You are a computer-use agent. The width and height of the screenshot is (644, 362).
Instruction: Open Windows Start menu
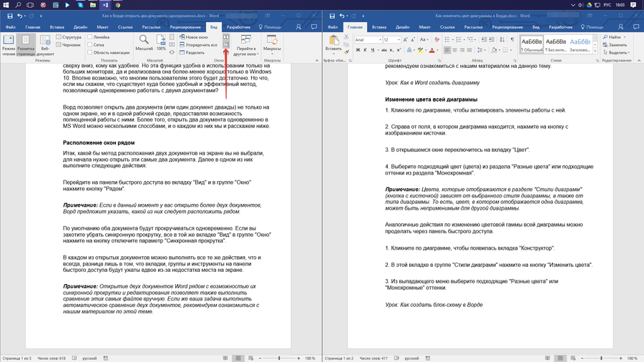[6, 5]
